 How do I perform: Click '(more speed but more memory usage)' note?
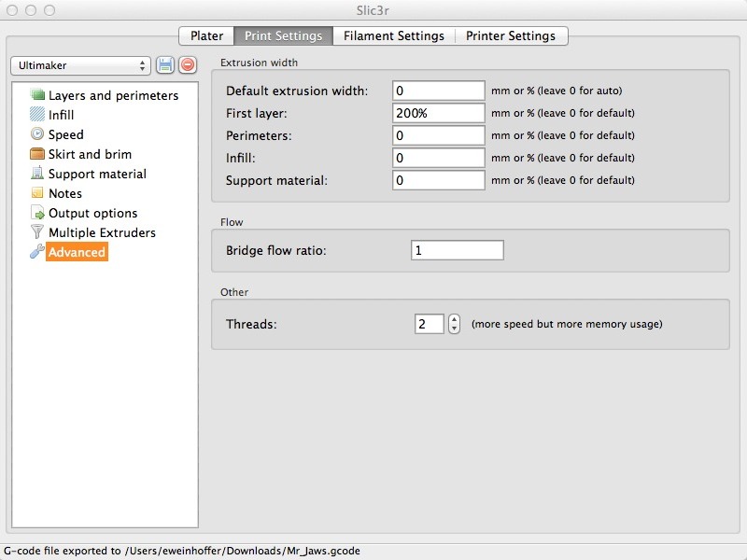(567, 324)
